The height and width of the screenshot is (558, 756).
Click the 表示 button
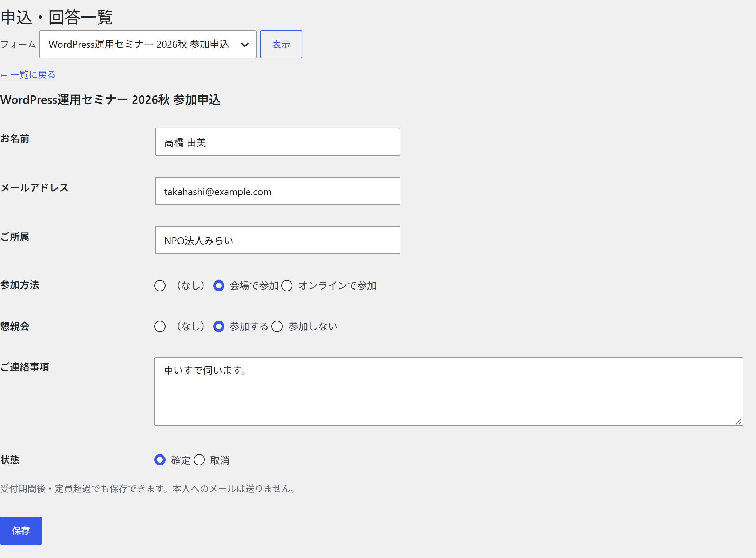tap(281, 44)
